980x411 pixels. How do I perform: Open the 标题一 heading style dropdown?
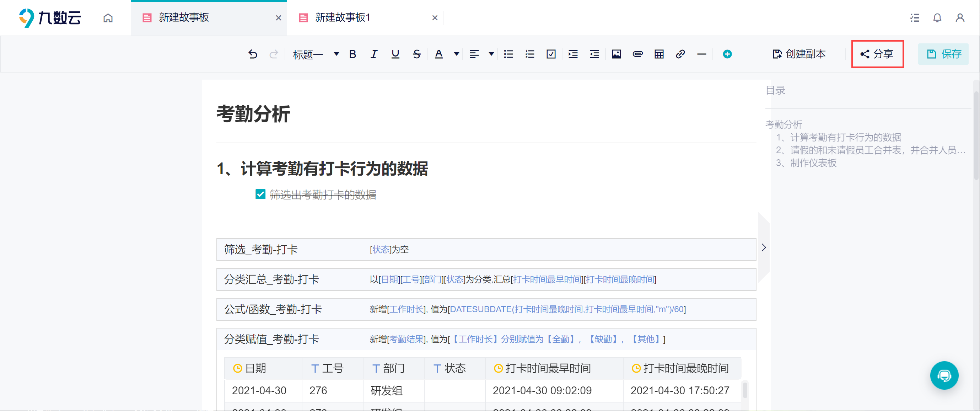316,54
